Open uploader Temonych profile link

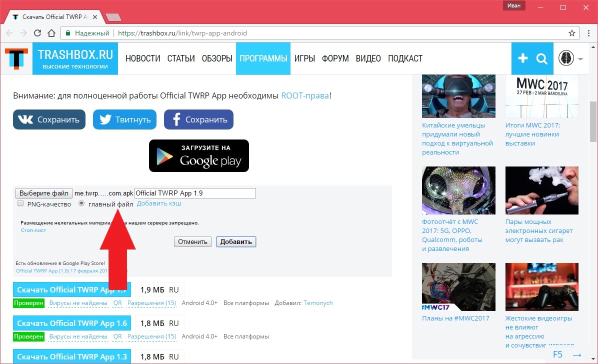click(318, 303)
